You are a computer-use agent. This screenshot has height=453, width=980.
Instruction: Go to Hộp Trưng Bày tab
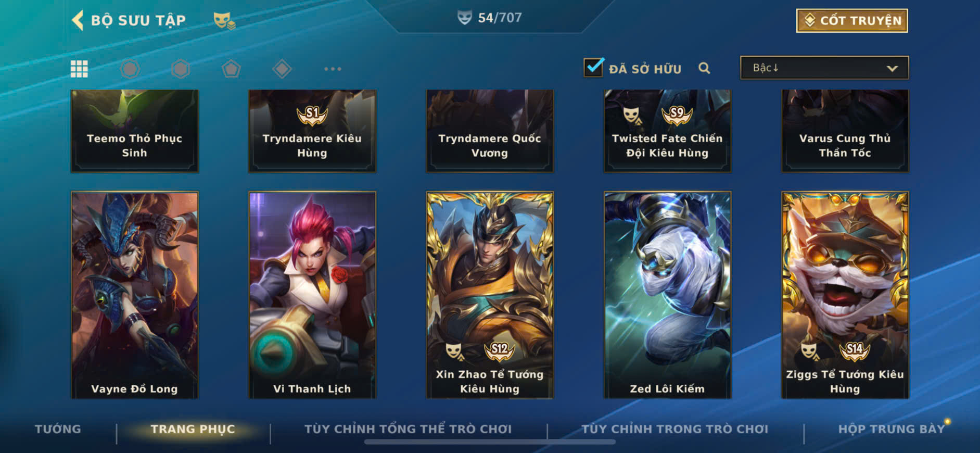tap(892, 429)
